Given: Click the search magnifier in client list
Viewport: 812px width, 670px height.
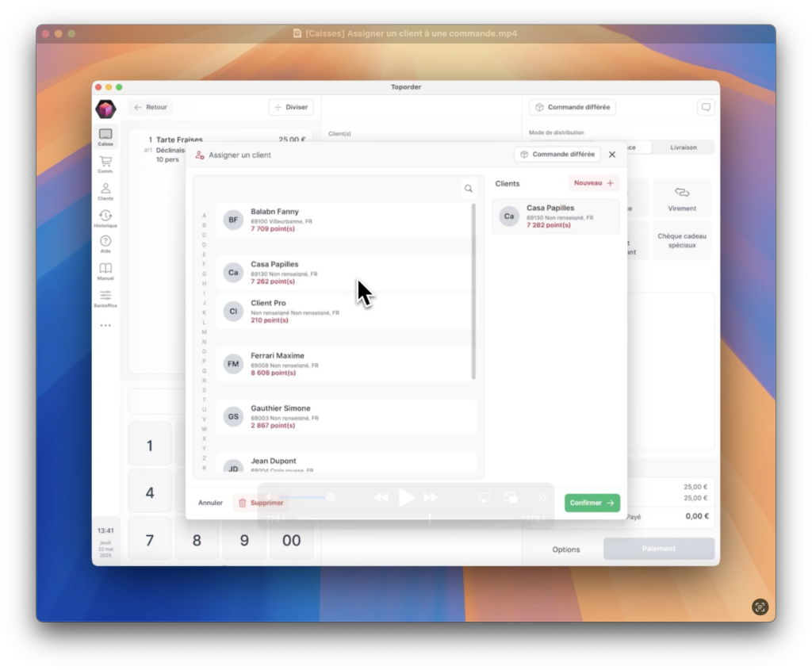Looking at the screenshot, I should click(x=469, y=189).
